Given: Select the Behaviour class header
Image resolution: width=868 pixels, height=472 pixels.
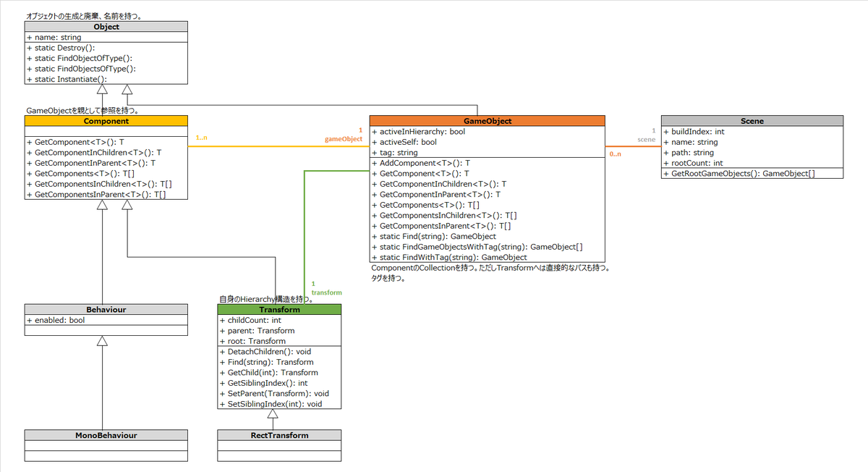Looking at the screenshot, I should [106, 310].
